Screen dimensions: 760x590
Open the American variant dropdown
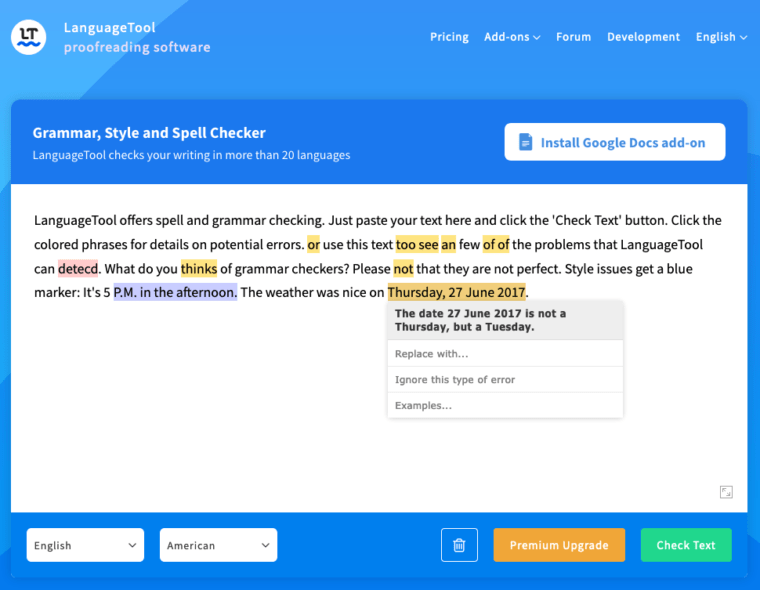click(x=218, y=545)
